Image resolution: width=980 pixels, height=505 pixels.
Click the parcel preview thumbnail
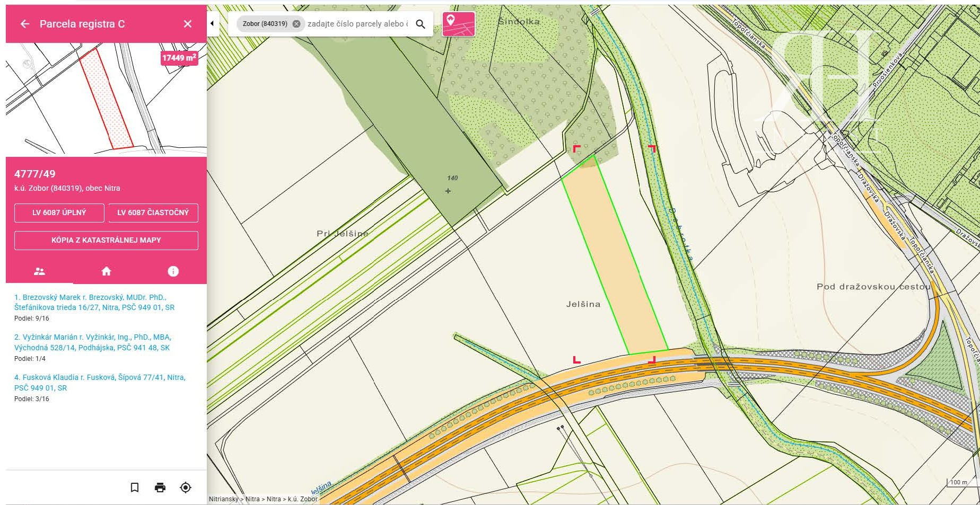tap(106, 99)
